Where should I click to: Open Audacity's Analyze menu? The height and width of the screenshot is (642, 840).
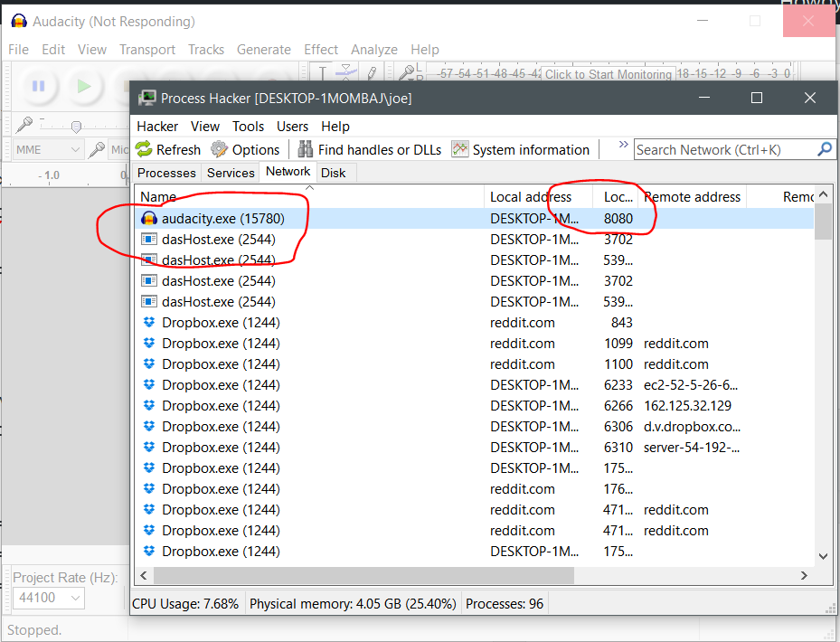374,50
